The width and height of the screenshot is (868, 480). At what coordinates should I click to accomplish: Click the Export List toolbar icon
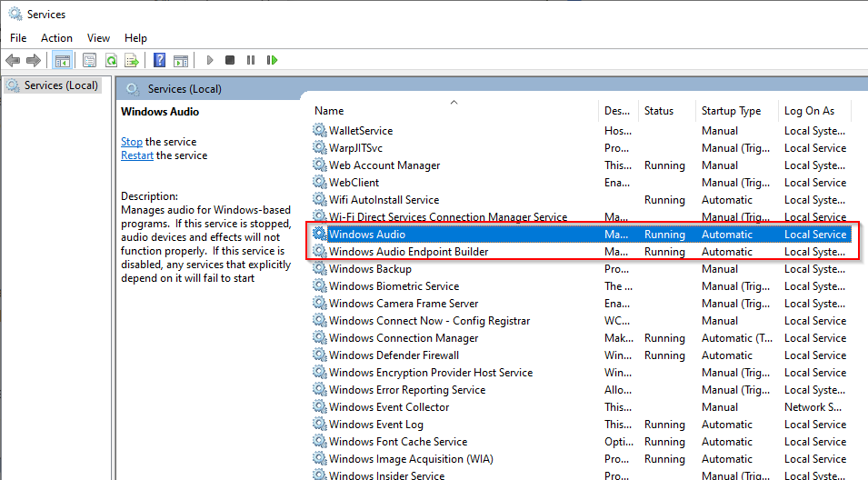(x=133, y=60)
